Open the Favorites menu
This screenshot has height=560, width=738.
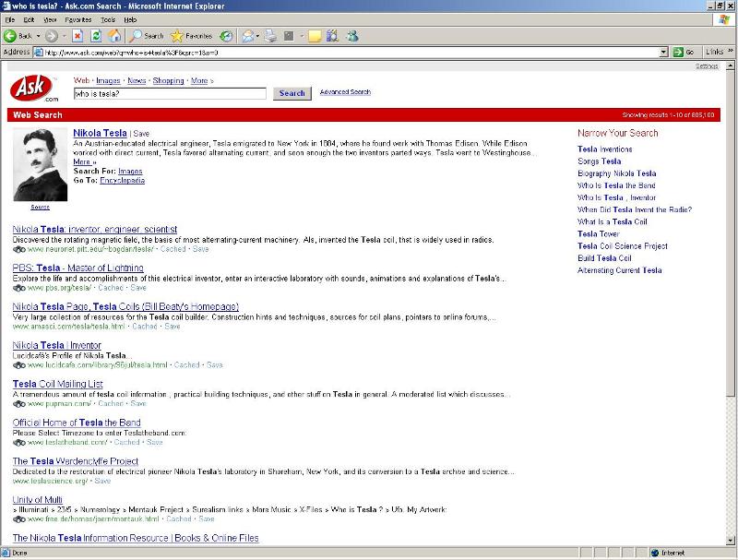point(77,19)
